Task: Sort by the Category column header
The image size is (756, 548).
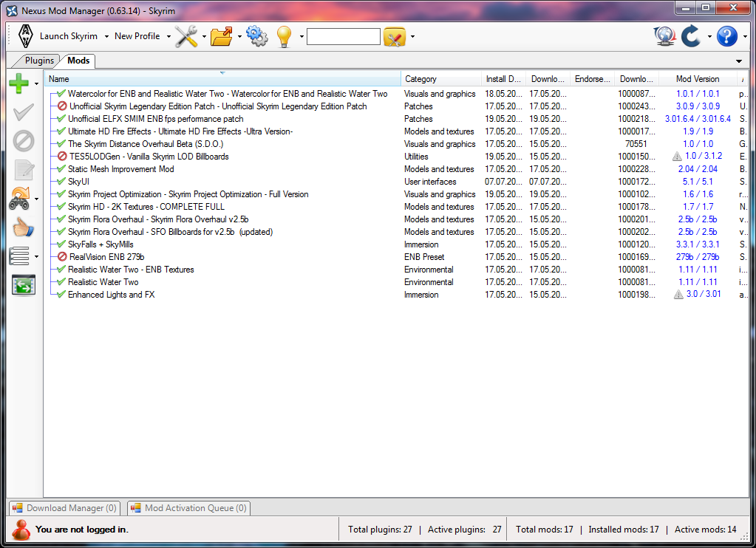Action: click(440, 79)
